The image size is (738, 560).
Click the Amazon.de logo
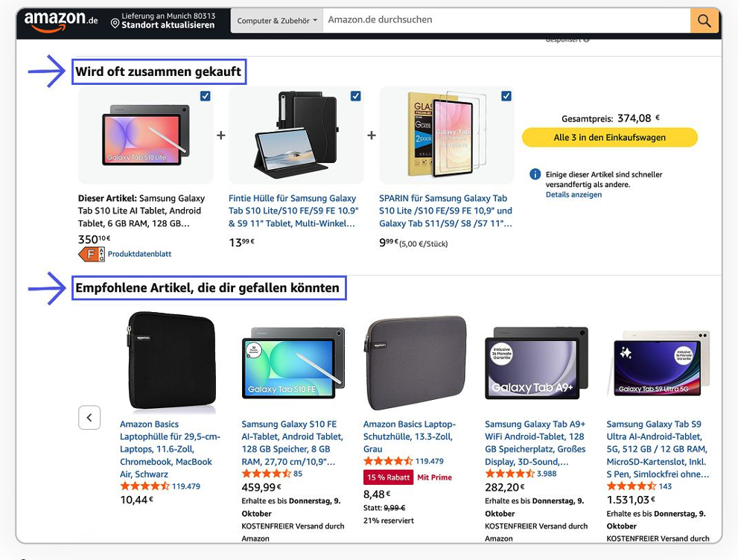(x=56, y=20)
